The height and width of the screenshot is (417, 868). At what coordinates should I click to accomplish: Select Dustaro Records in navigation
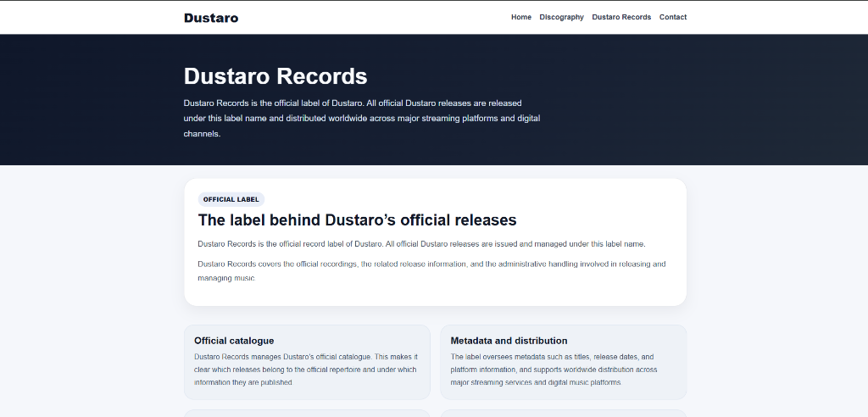point(621,17)
